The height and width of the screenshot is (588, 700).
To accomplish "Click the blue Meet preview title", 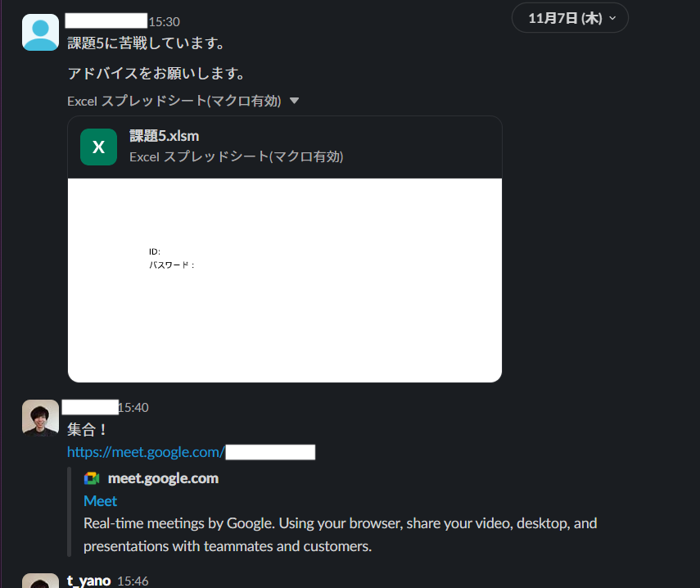I will click(x=100, y=500).
